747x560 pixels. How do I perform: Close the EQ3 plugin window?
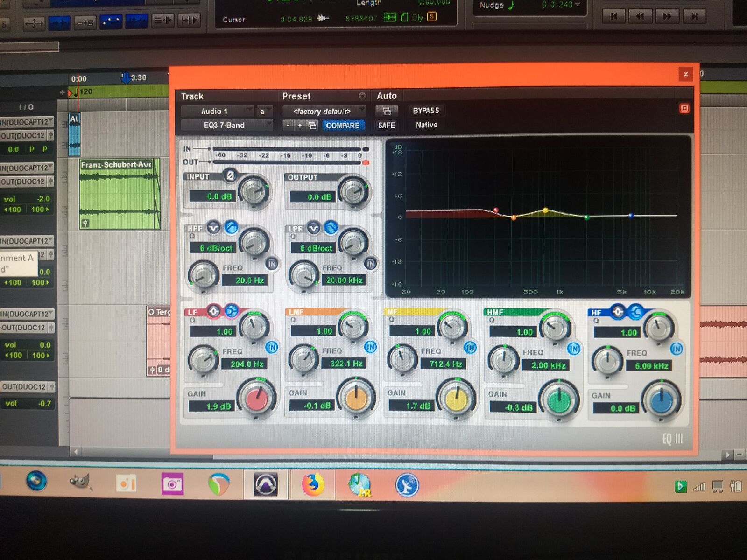(x=686, y=74)
